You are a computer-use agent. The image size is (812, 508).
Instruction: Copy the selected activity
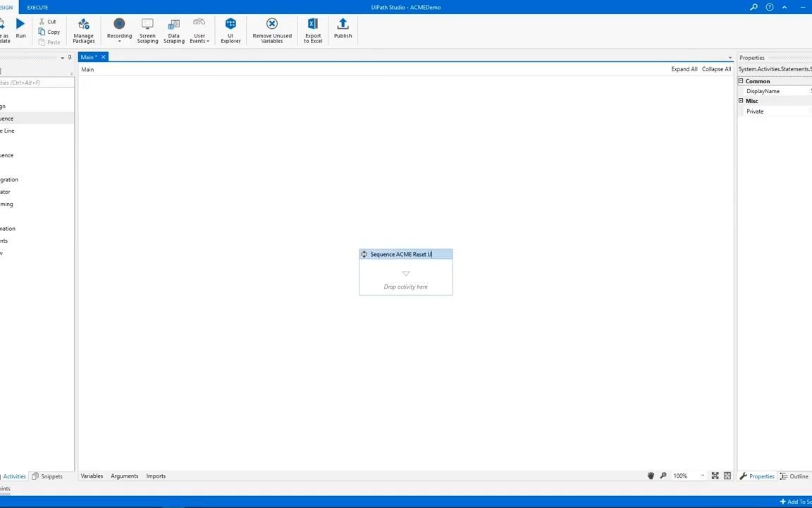[x=49, y=32]
